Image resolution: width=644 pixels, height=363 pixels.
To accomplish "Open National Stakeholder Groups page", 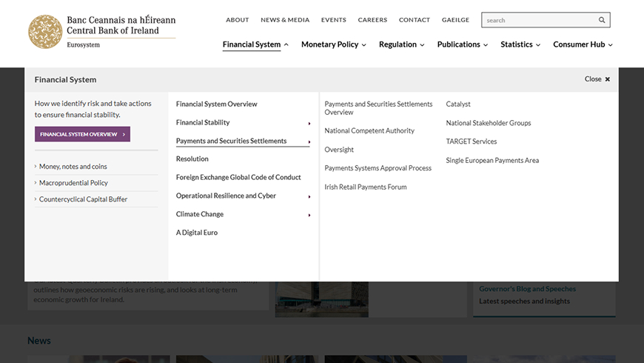I will [x=489, y=123].
